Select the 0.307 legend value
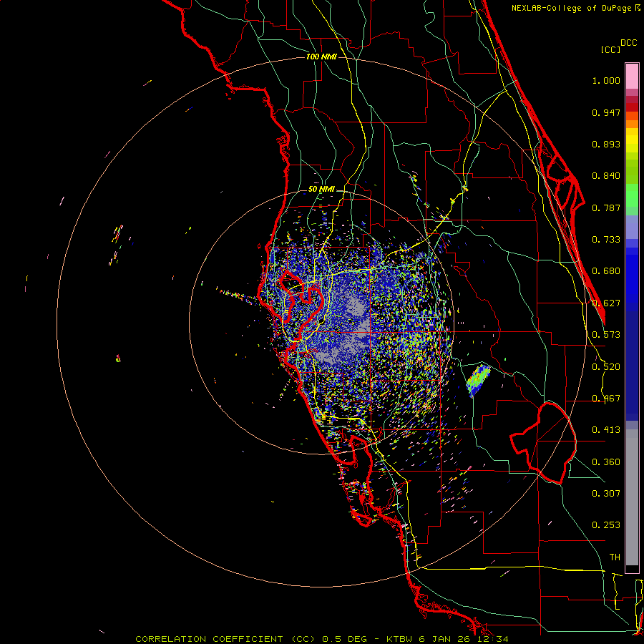This screenshot has width=644, height=644. pyautogui.click(x=606, y=494)
